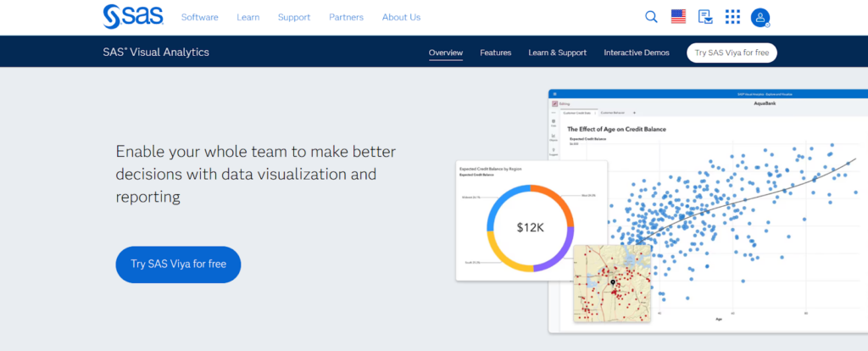Open the contact form icon
The width and height of the screenshot is (868, 351).
(x=705, y=17)
